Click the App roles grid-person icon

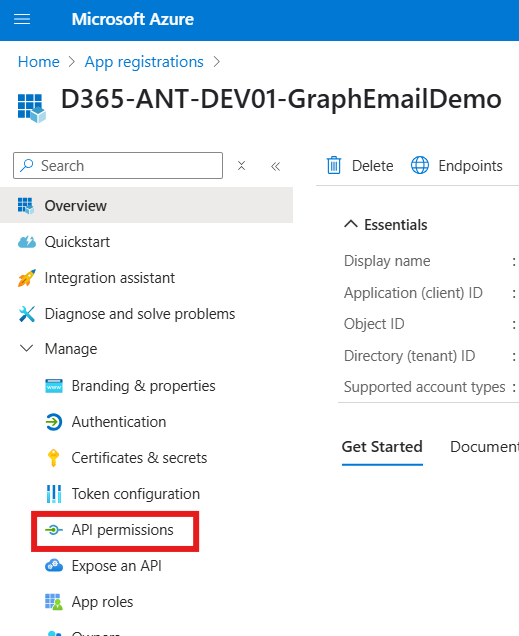pos(54,602)
